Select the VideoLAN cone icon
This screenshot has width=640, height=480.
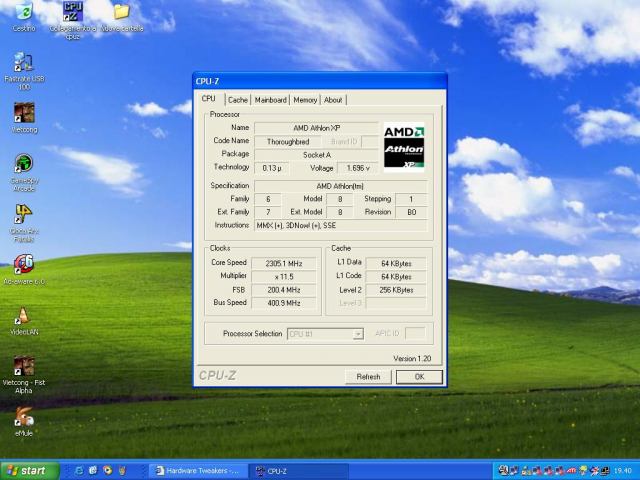(24, 320)
